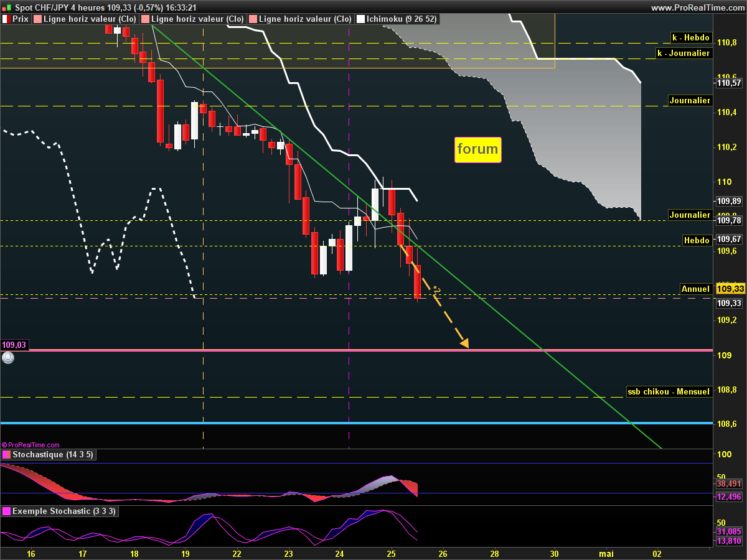Click the Exemple Stochastic magenta icon

[x=6, y=511]
